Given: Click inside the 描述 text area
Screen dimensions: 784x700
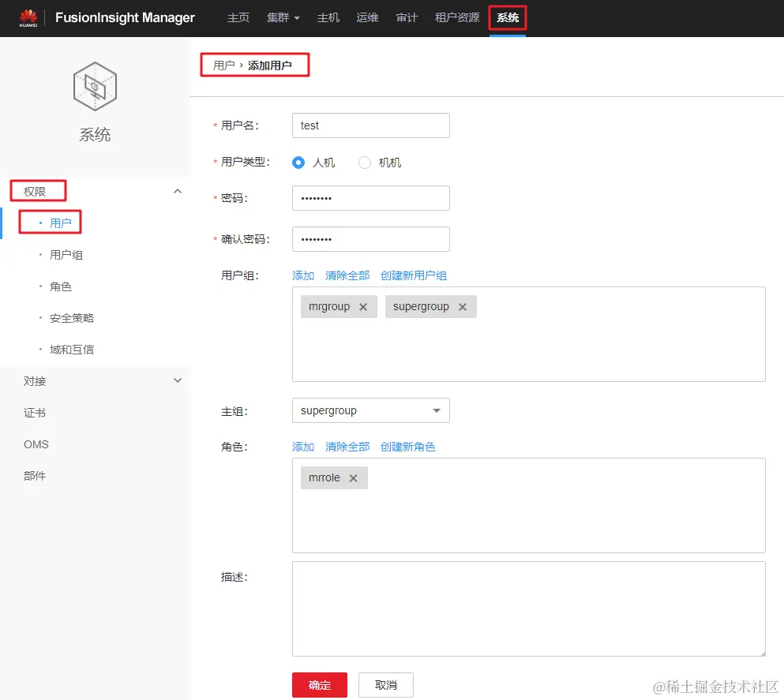Looking at the screenshot, I should [528, 608].
